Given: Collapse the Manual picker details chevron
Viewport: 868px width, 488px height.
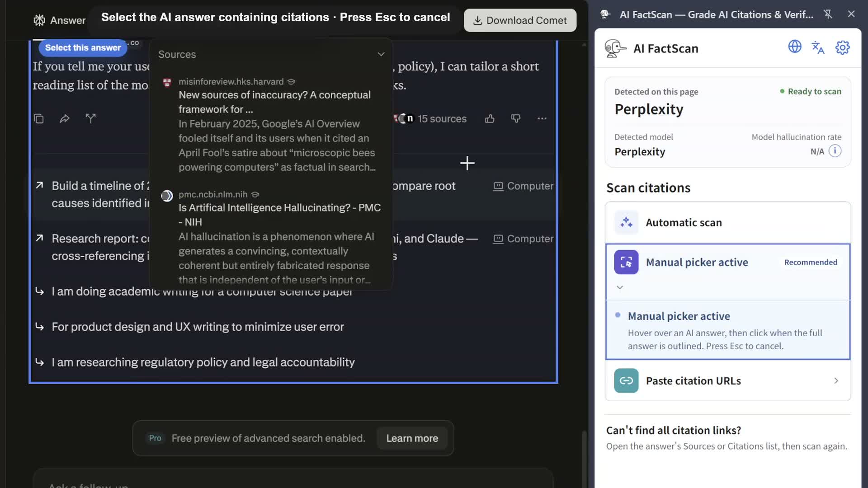Looking at the screenshot, I should [x=620, y=287].
